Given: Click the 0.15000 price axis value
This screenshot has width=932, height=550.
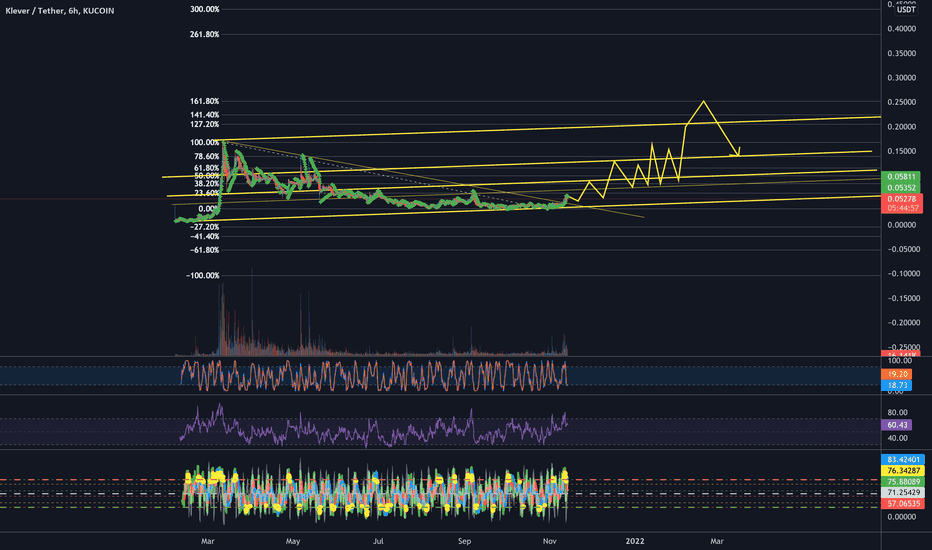Looking at the screenshot, I should [901, 151].
